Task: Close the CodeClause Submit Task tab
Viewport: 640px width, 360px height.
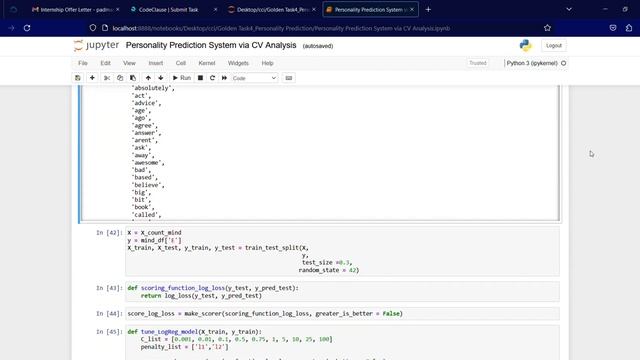Action: point(216,9)
